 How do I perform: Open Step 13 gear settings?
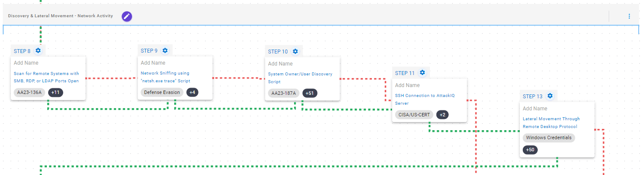(550, 96)
